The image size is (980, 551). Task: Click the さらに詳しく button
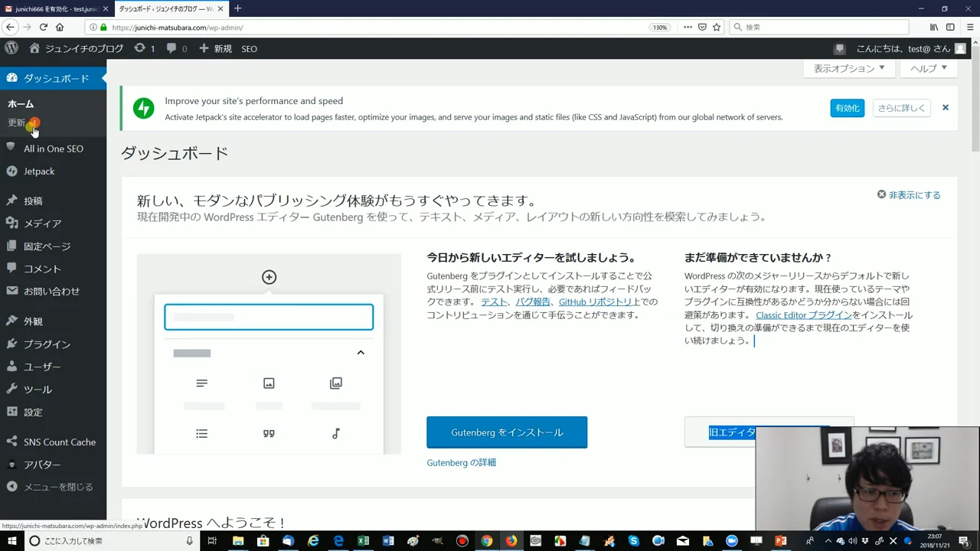point(901,108)
